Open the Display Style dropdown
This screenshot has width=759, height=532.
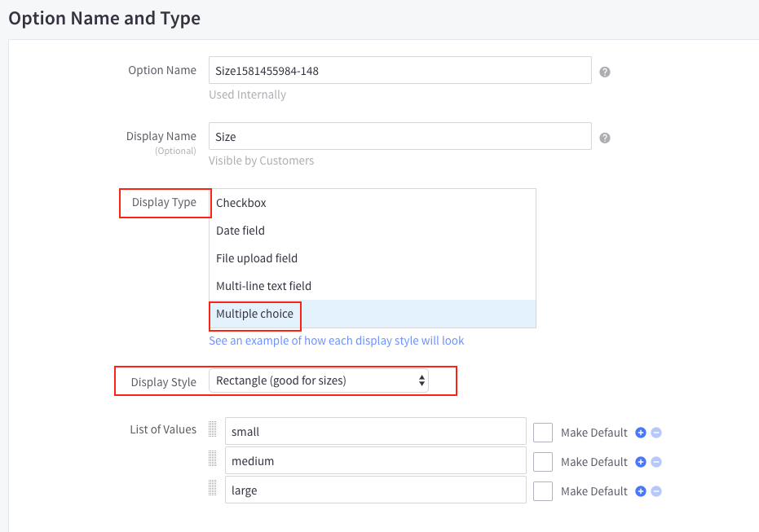click(x=319, y=380)
